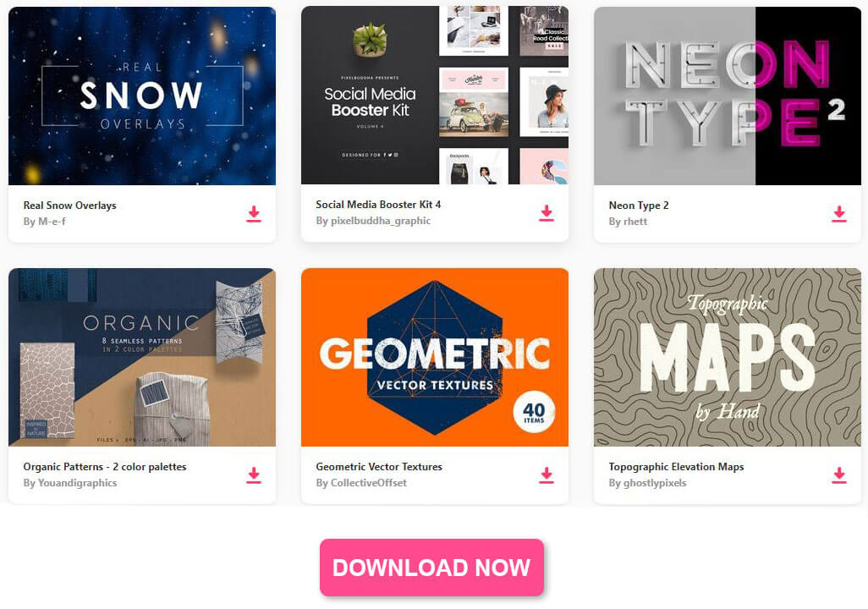
Task: Visit author pixelbuddha_graphic's profile link
Action: tap(381, 221)
